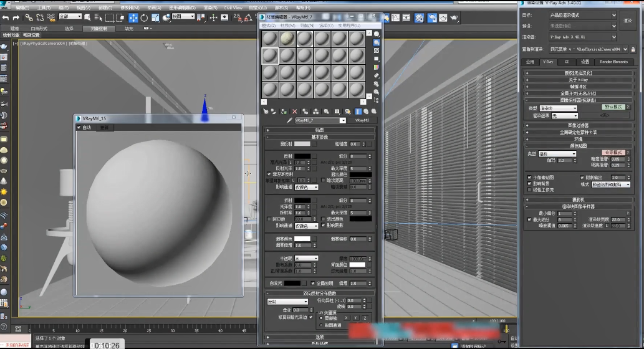Activate the Select and Move tool
644x349 pixels.
(x=133, y=17)
